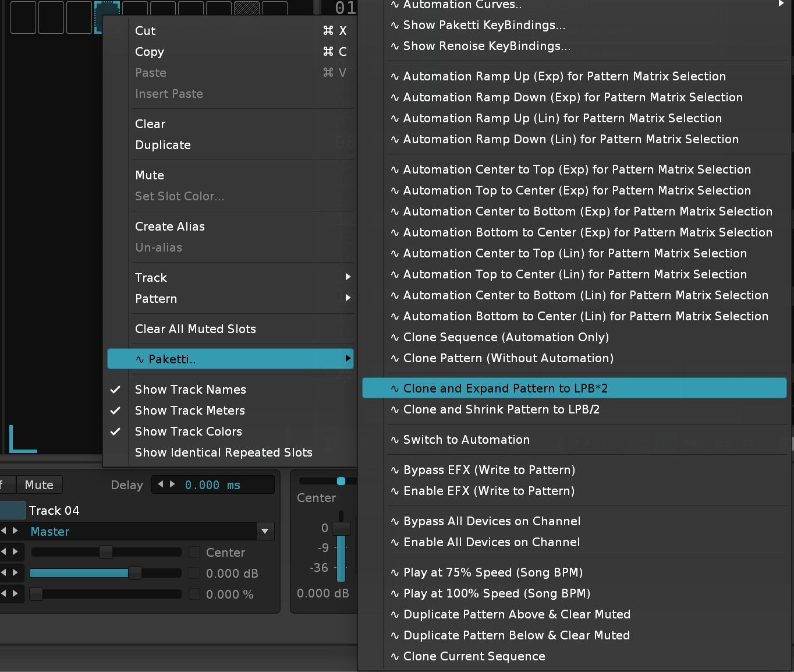794x672 pixels.
Task: Choose Switch to Automation
Action: [466, 440]
